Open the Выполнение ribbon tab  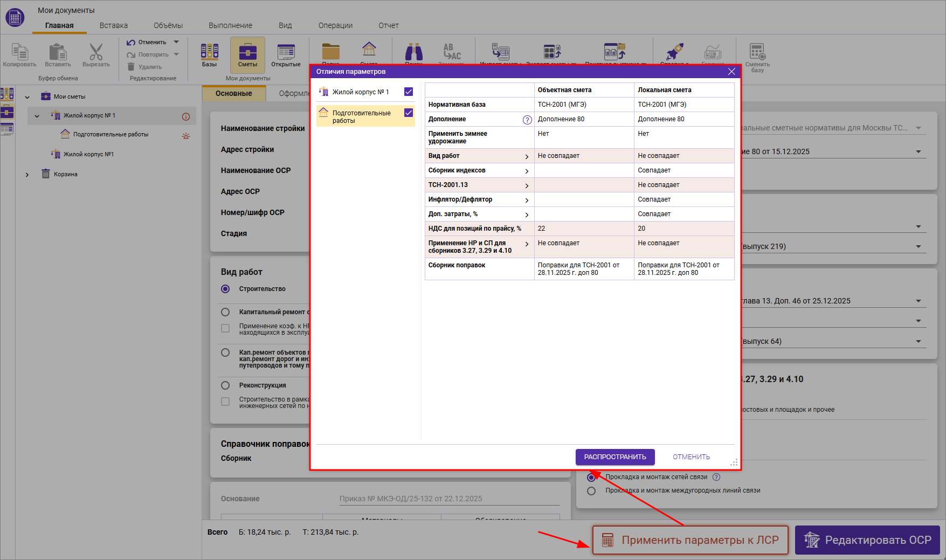pos(230,25)
